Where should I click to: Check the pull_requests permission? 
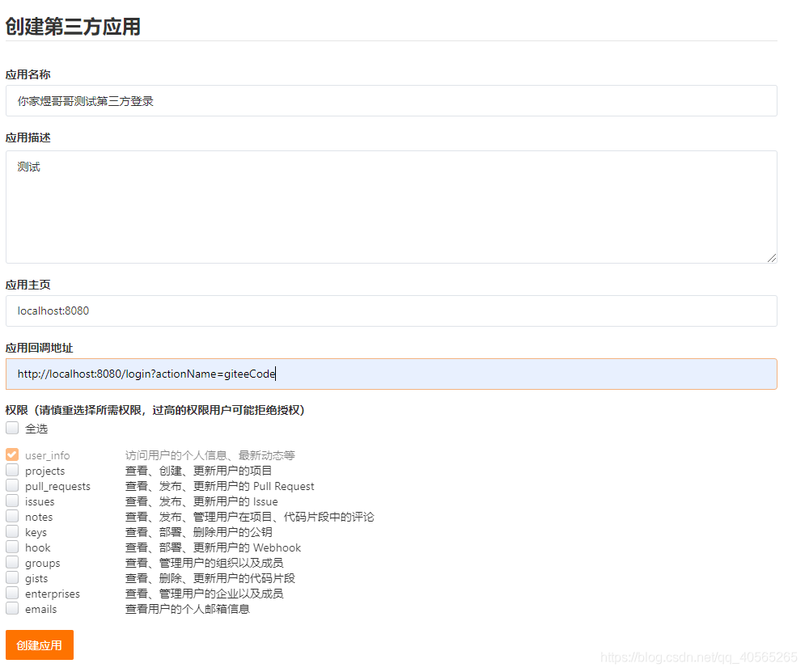coord(12,485)
